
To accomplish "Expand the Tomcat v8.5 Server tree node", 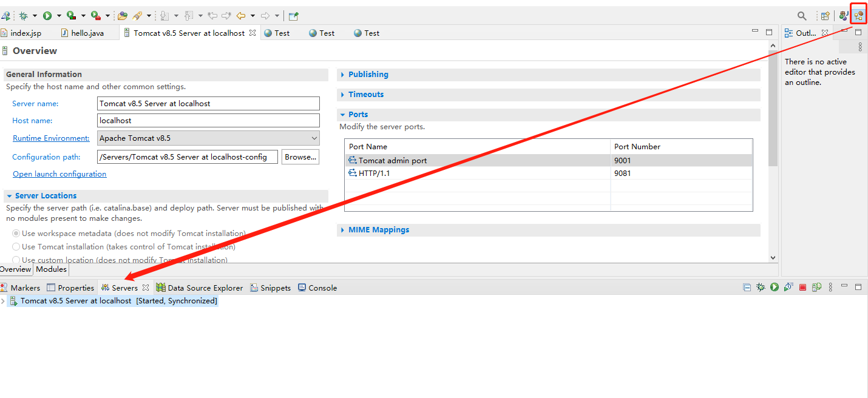I will (3, 301).
